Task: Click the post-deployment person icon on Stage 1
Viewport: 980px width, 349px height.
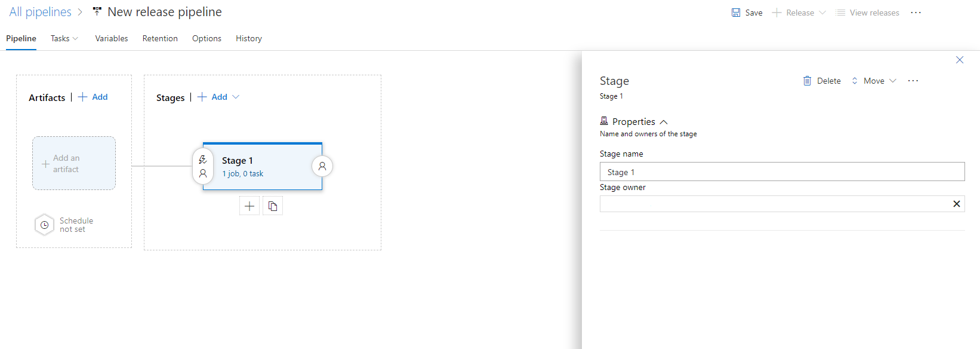Action: coord(322,166)
